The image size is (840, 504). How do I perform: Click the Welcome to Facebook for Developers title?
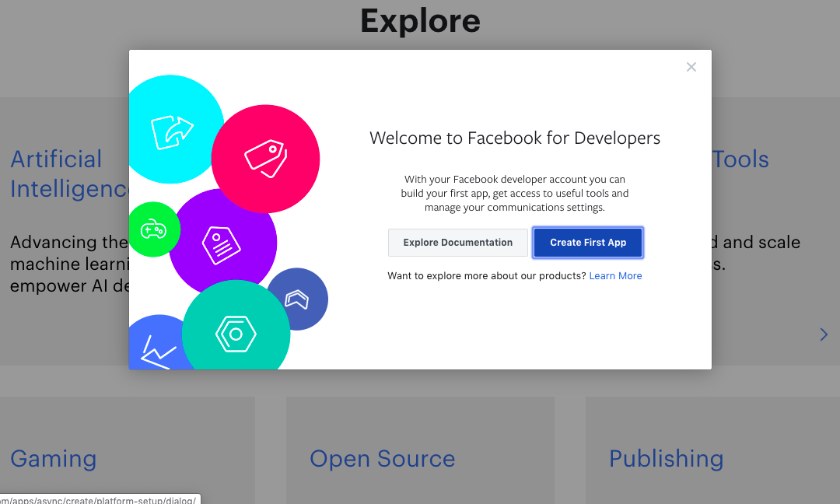click(515, 138)
